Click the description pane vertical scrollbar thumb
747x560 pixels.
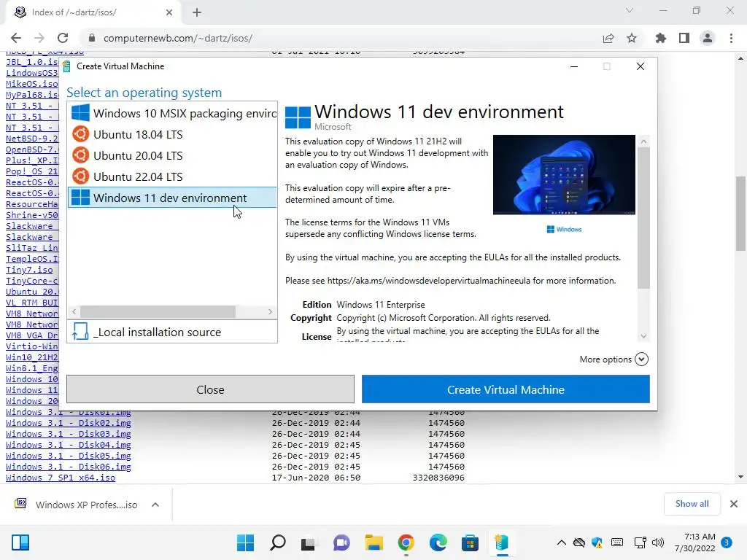(x=643, y=217)
